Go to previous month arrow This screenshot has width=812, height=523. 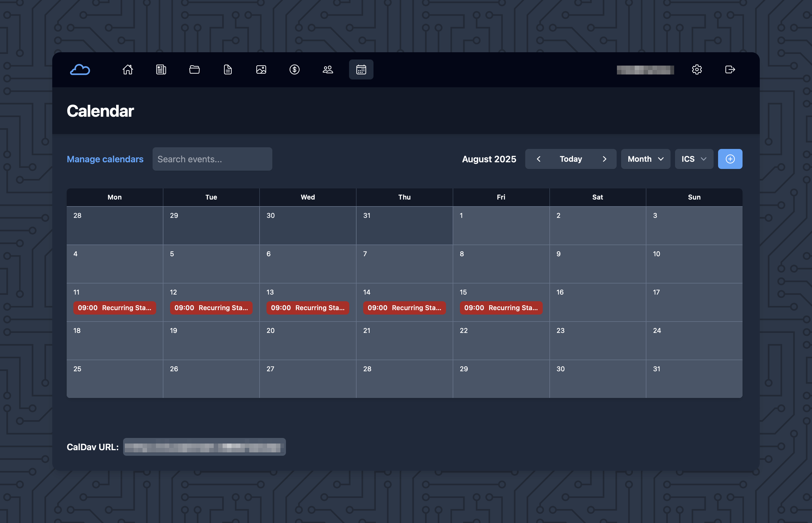pos(538,159)
